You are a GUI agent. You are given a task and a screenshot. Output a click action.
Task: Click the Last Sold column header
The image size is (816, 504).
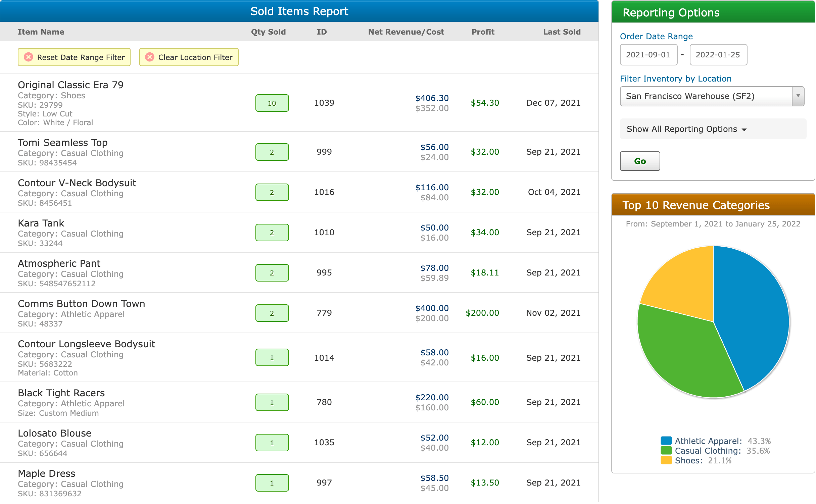point(562,32)
